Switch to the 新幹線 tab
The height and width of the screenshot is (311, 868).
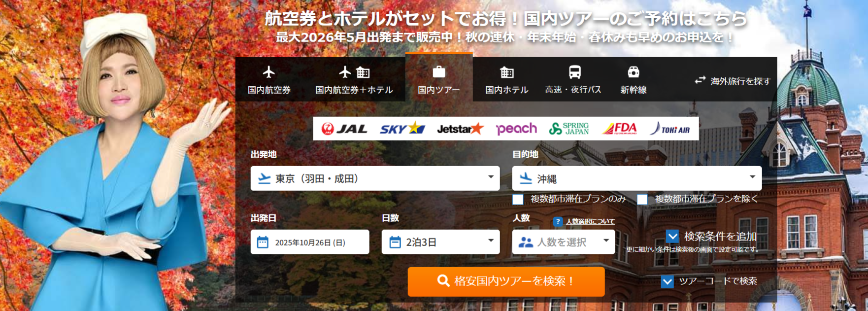click(634, 80)
